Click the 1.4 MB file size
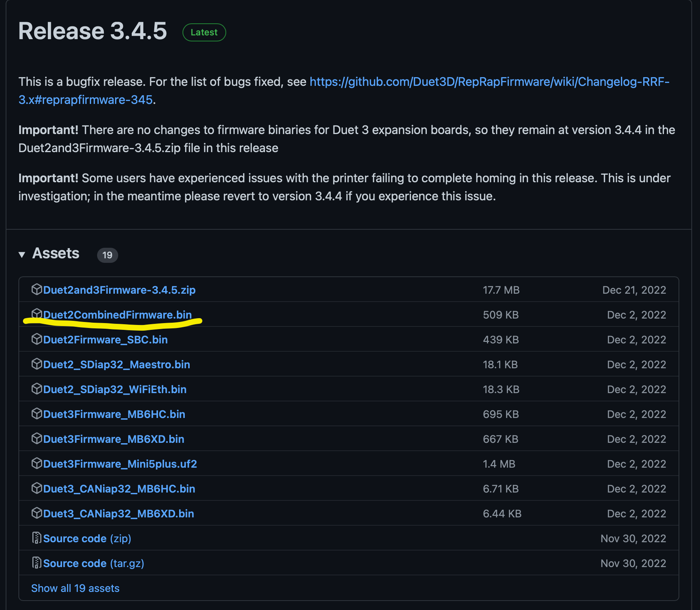The image size is (700, 610). [x=499, y=464]
